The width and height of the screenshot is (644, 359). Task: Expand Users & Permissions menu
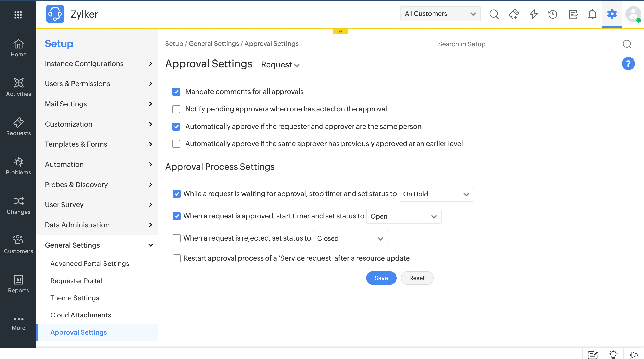pyautogui.click(x=98, y=84)
